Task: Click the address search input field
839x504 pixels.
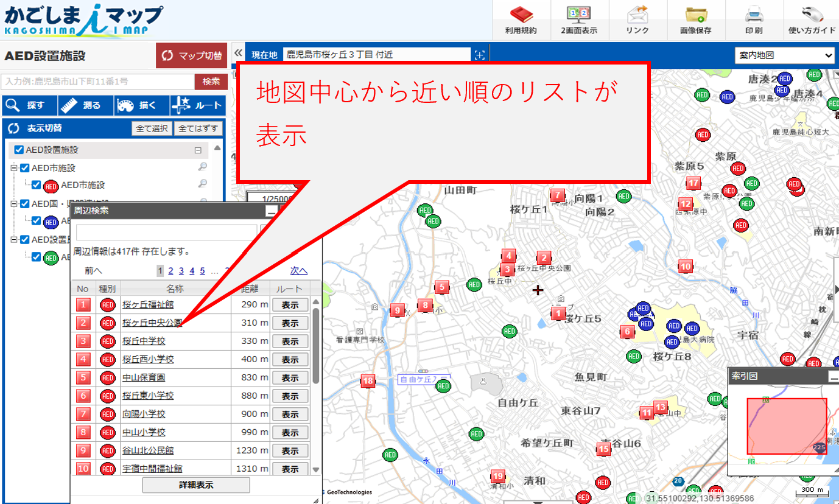Action: pyautogui.click(x=97, y=82)
